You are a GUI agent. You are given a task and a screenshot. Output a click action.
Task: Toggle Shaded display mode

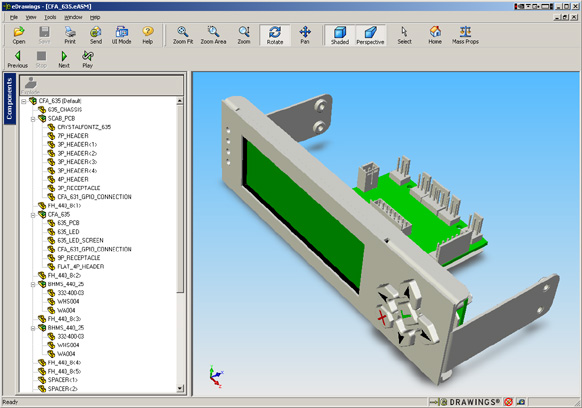click(x=340, y=36)
